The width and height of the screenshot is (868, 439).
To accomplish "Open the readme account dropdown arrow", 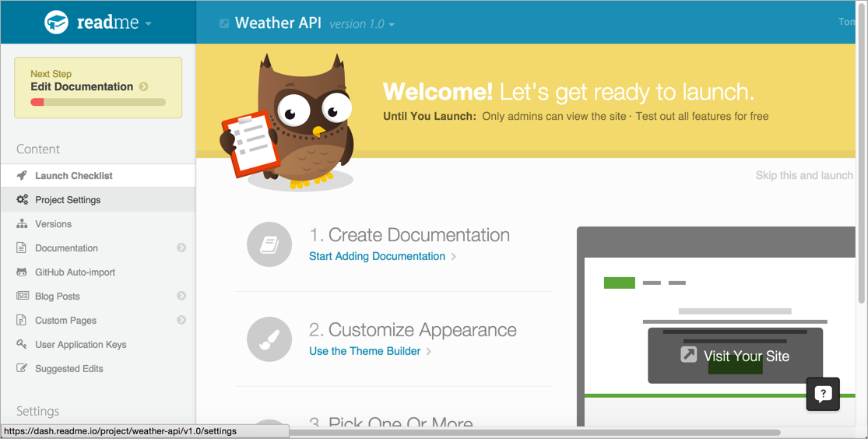I will [148, 23].
